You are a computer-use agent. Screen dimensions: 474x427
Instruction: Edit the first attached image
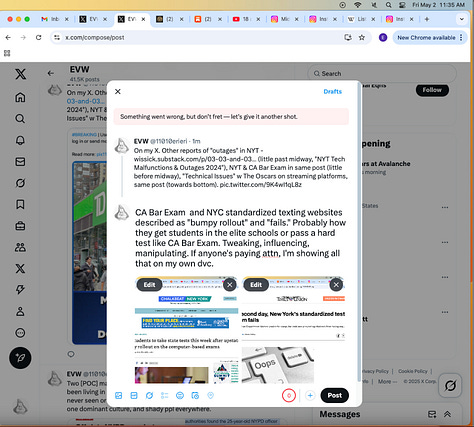point(149,285)
